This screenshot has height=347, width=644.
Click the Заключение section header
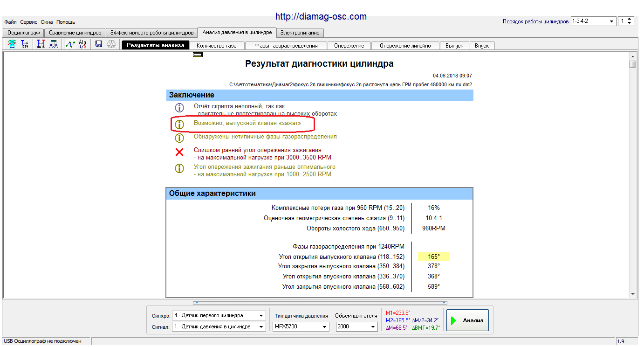(x=320, y=95)
